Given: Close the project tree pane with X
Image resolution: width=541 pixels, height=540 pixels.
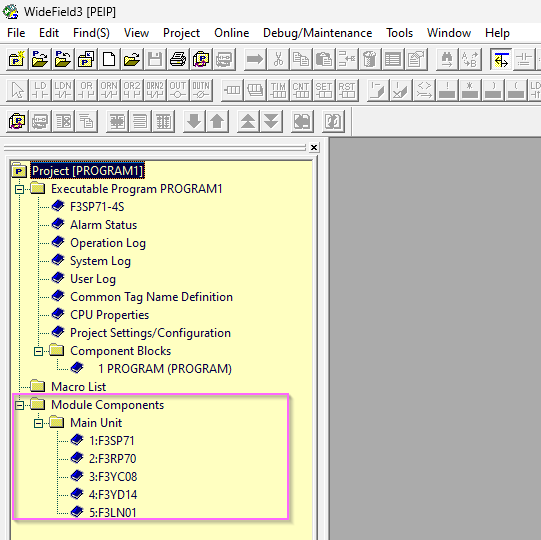Looking at the screenshot, I should click(314, 148).
